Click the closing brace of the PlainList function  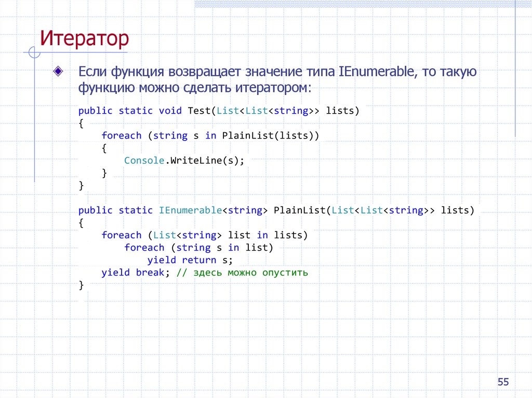coord(82,285)
